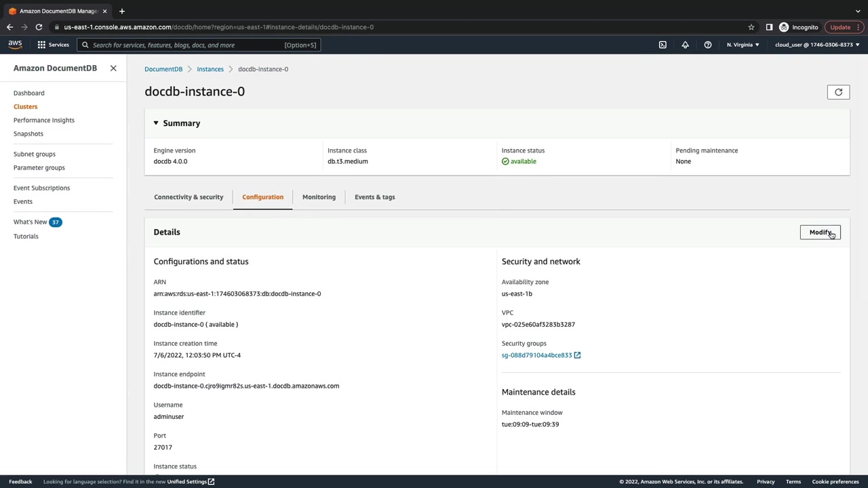The image size is (868, 488).
Task: Click the browser address bar URL
Action: (x=219, y=27)
